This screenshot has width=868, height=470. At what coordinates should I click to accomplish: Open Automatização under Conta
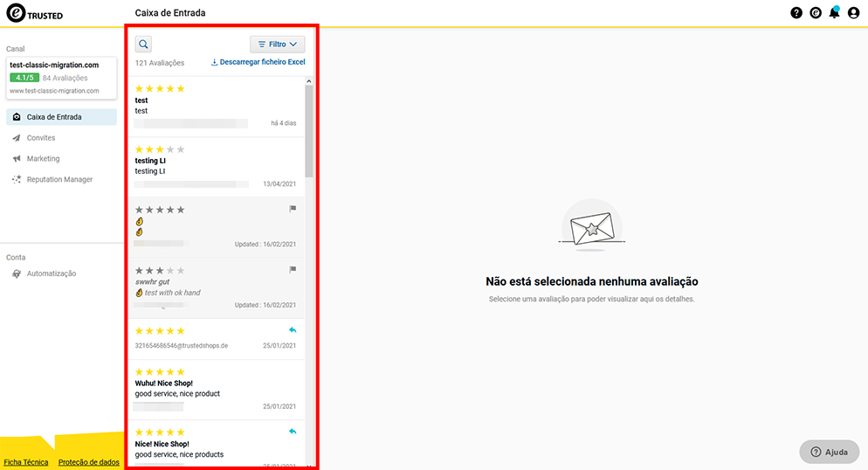pyautogui.click(x=52, y=273)
